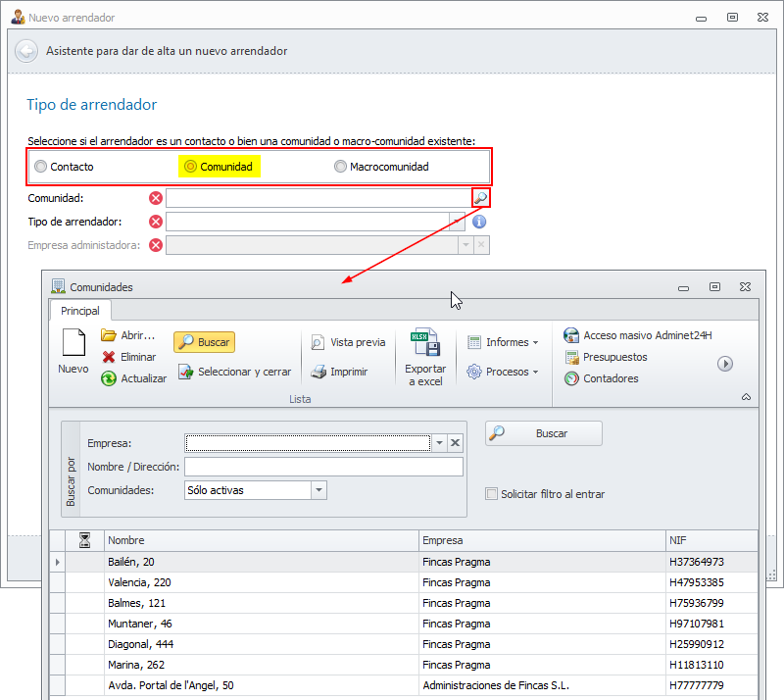
Task: Click the Comunidad text input field
Action: [x=318, y=198]
